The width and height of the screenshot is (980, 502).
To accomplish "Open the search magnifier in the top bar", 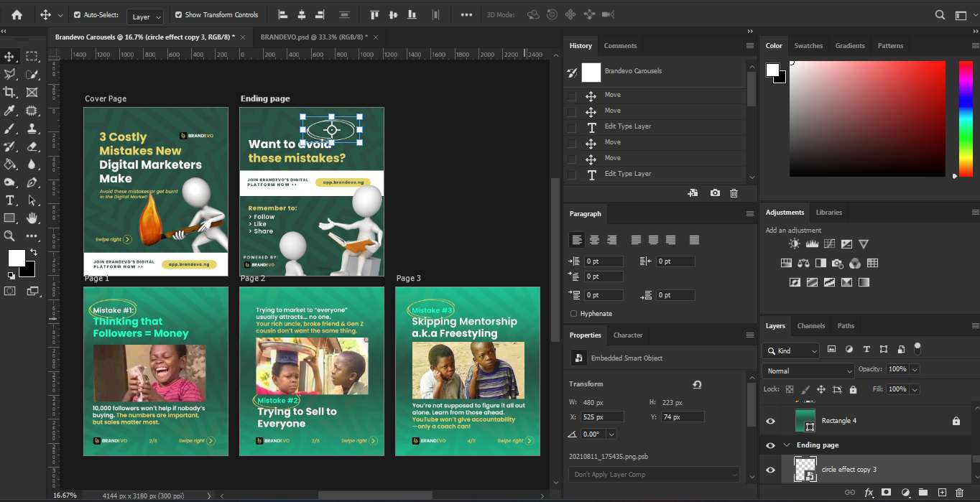I will (940, 15).
